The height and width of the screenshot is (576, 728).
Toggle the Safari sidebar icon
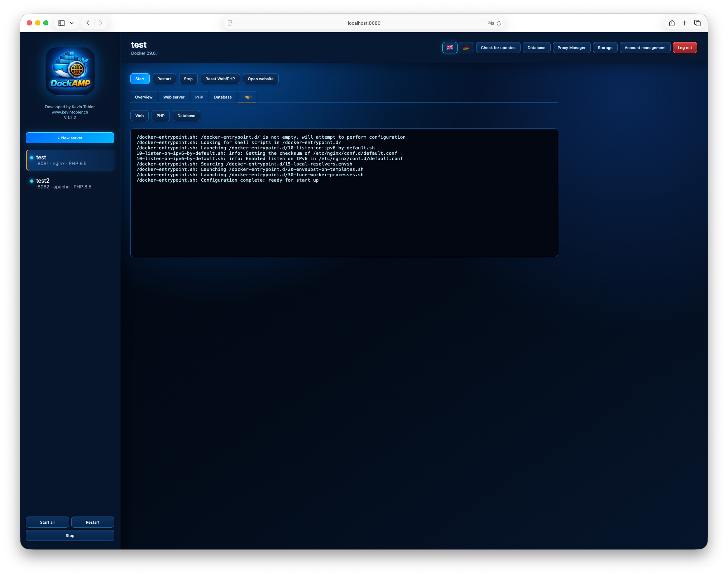point(62,23)
